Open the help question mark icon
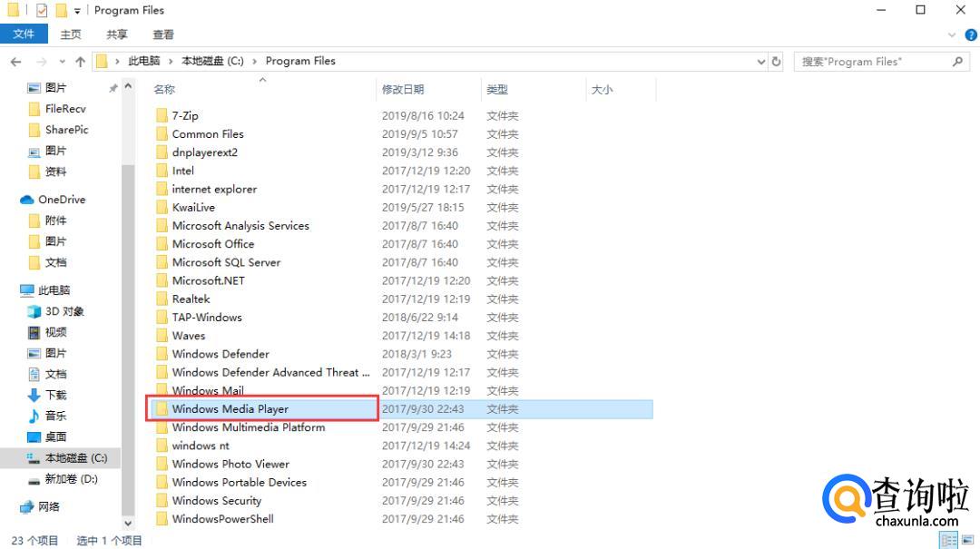The height and width of the screenshot is (549, 980). point(971,35)
